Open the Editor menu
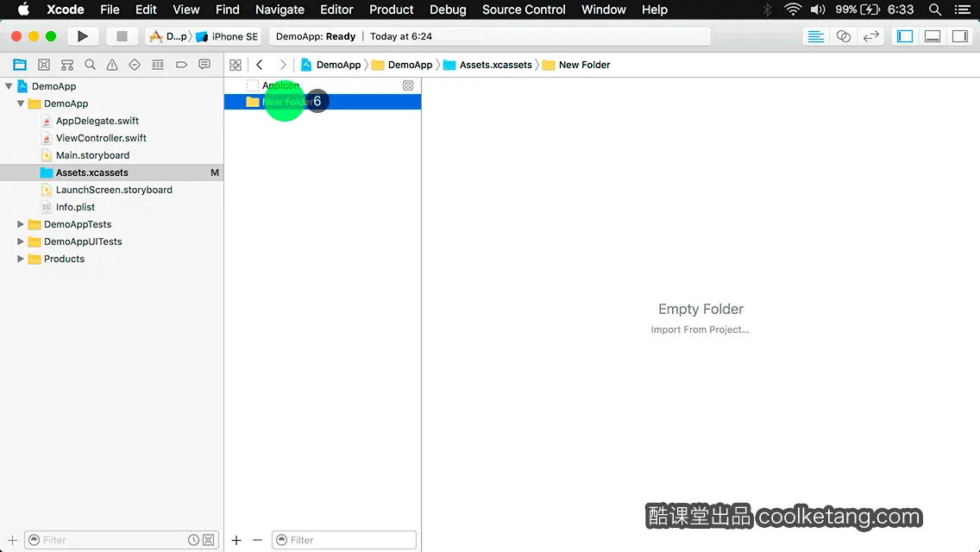Screen dimensions: 980x552 (x=336, y=9)
